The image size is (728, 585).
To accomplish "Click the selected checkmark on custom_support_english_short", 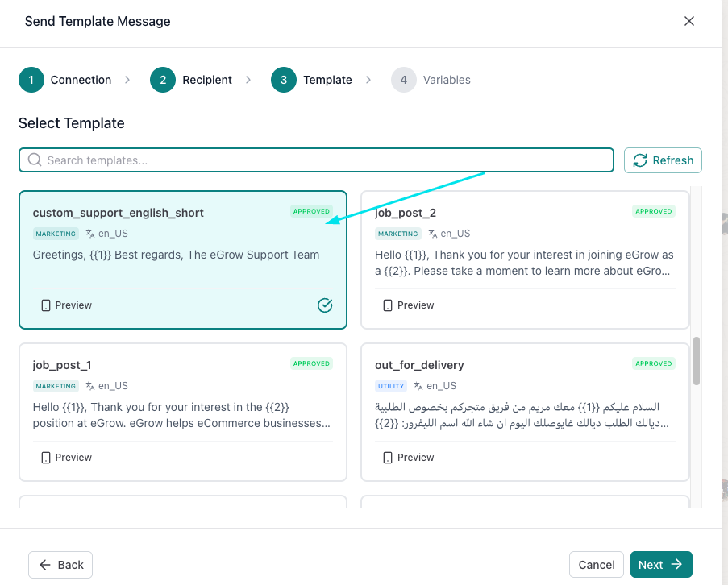I will (x=325, y=305).
